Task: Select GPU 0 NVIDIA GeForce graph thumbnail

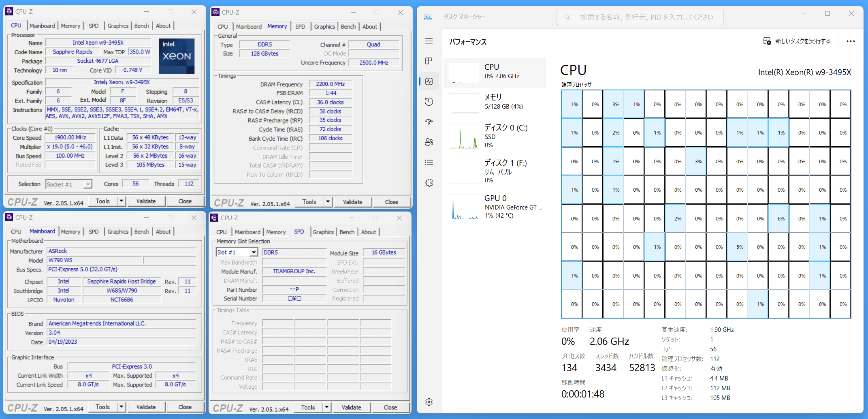Action: click(x=464, y=207)
